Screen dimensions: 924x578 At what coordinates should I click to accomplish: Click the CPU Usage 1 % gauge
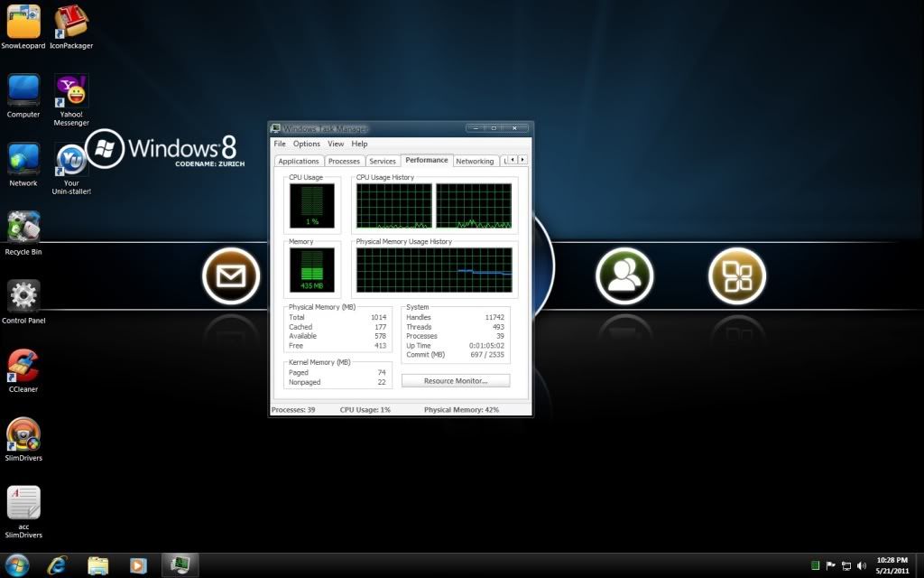pos(311,206)
